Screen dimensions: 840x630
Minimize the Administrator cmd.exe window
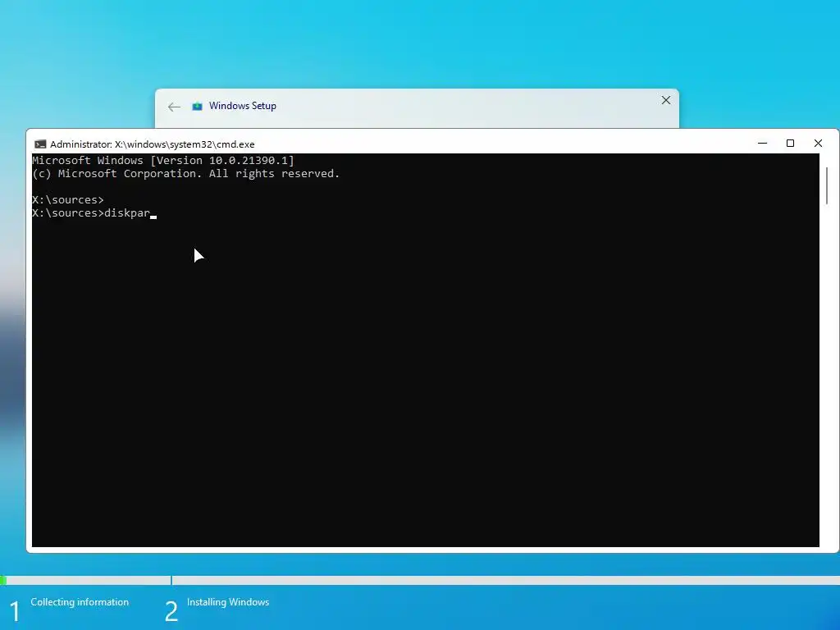[x=762, y=143]
